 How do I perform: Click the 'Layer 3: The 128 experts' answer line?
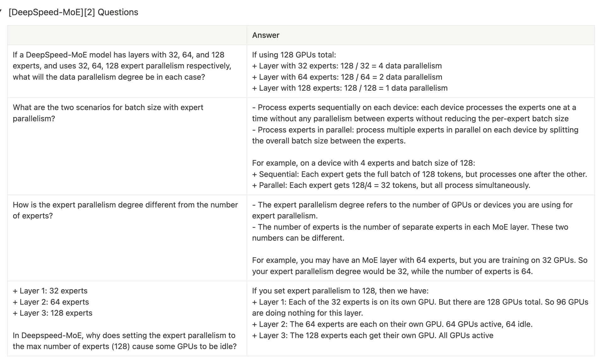pos(373,335)
